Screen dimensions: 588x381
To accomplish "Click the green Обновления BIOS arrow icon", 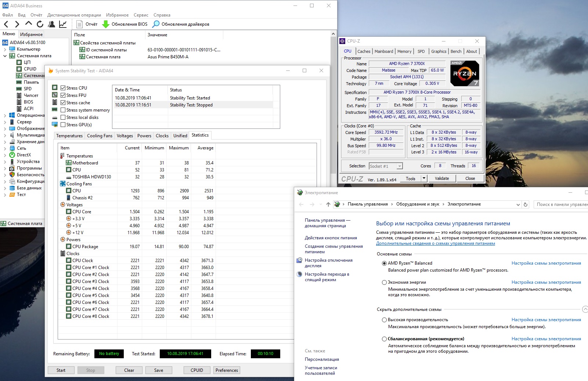I will [106, 24].
